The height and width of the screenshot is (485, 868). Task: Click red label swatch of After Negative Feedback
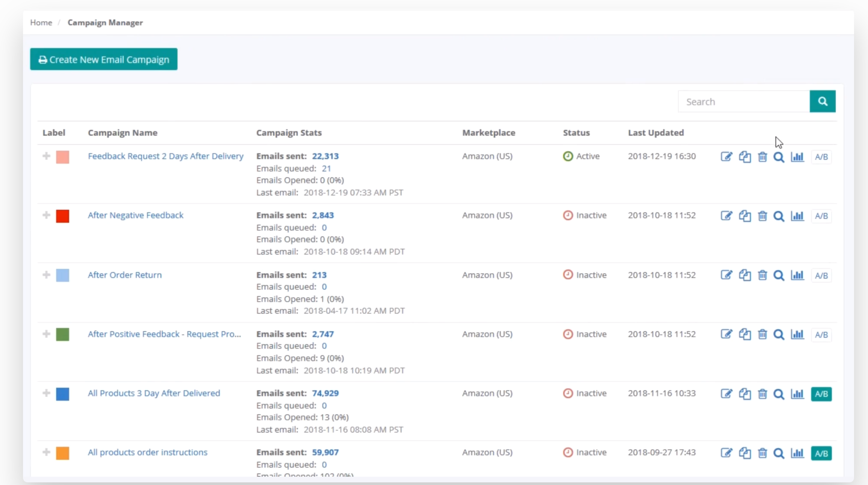click(63, 216)
